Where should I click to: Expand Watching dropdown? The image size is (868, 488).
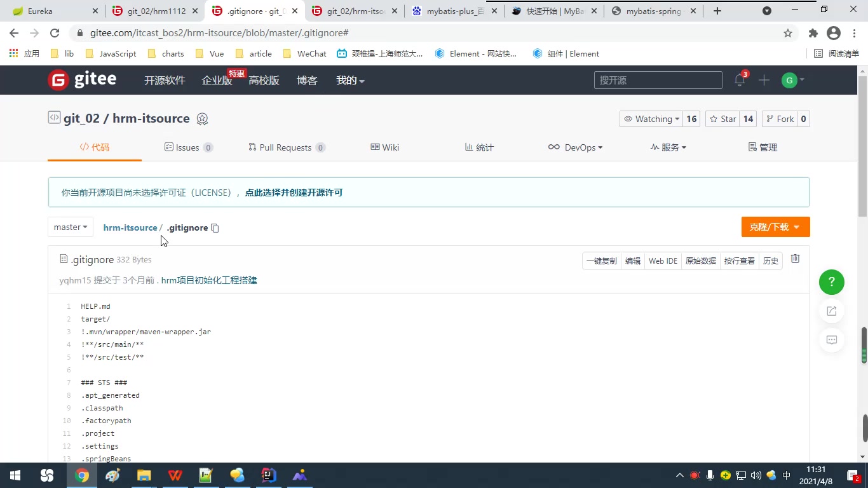pos(652,119)
